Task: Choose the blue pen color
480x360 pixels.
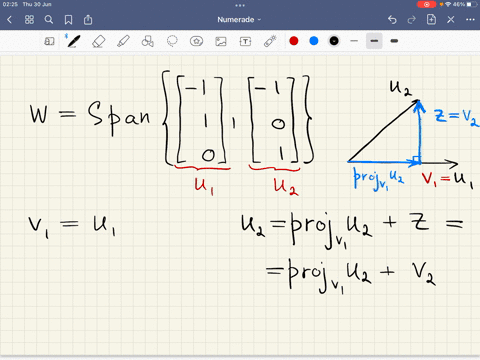Action: pyautogui.click(x=314, y=41)
